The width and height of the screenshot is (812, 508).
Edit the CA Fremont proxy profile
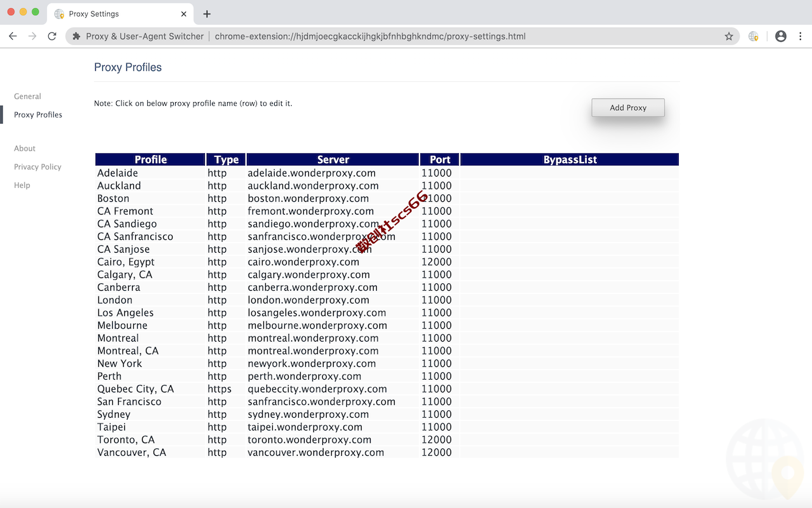(x=387, y=211)
